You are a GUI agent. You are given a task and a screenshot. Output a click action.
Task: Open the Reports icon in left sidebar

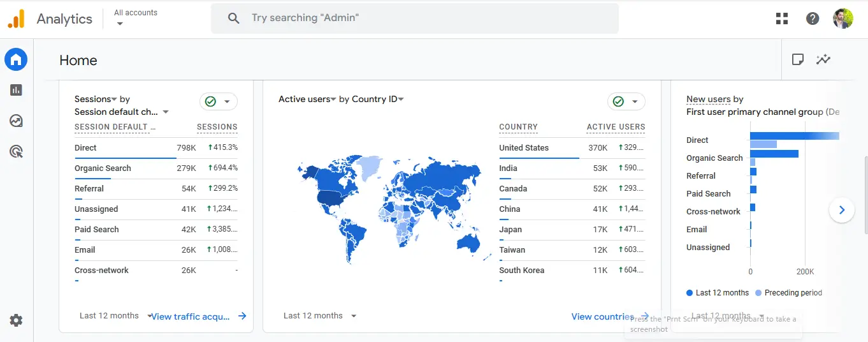coord(16,90)
